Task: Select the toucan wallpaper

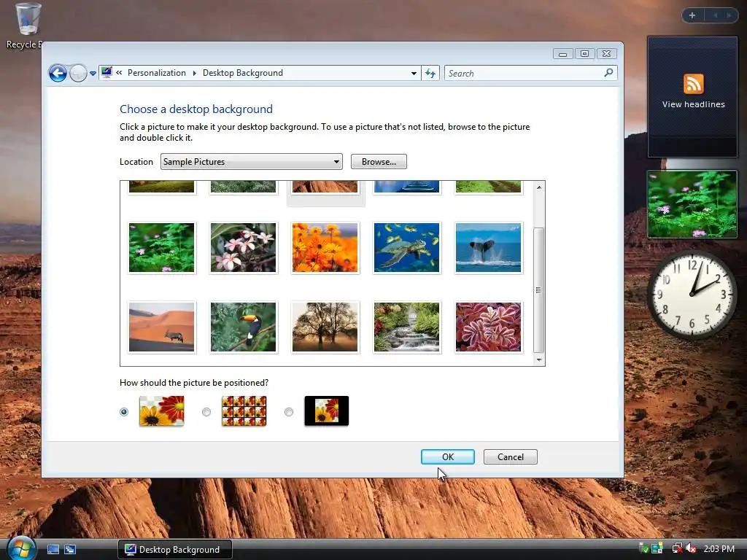Action: coord(243,327)
